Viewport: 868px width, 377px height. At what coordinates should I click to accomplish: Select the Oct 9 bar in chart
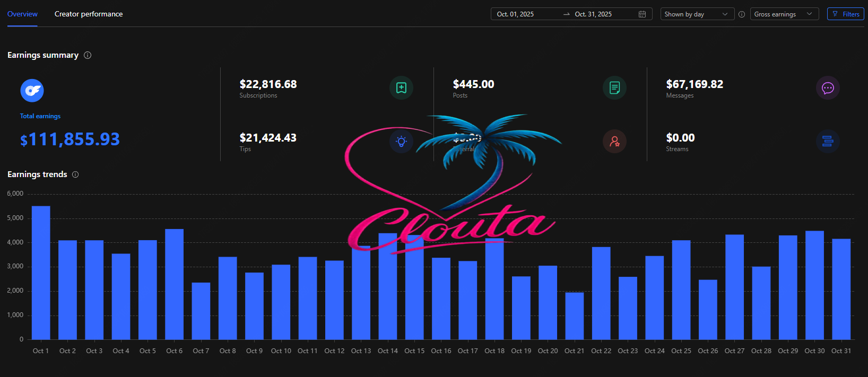pos(254,306)
